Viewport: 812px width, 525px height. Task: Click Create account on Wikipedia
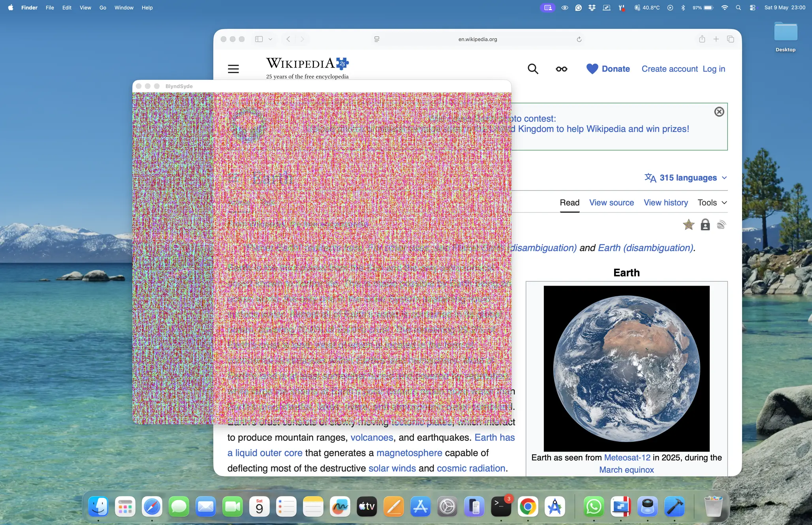[x=669, y=69]
